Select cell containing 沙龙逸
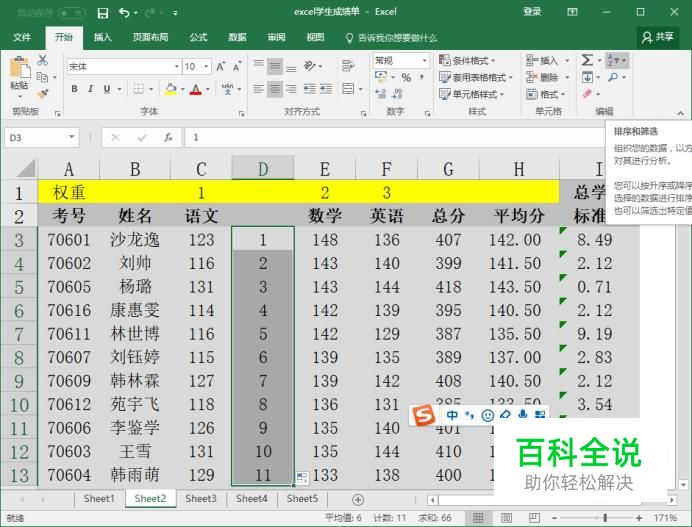This screenshot has width=692, height=527. [135, 240]
